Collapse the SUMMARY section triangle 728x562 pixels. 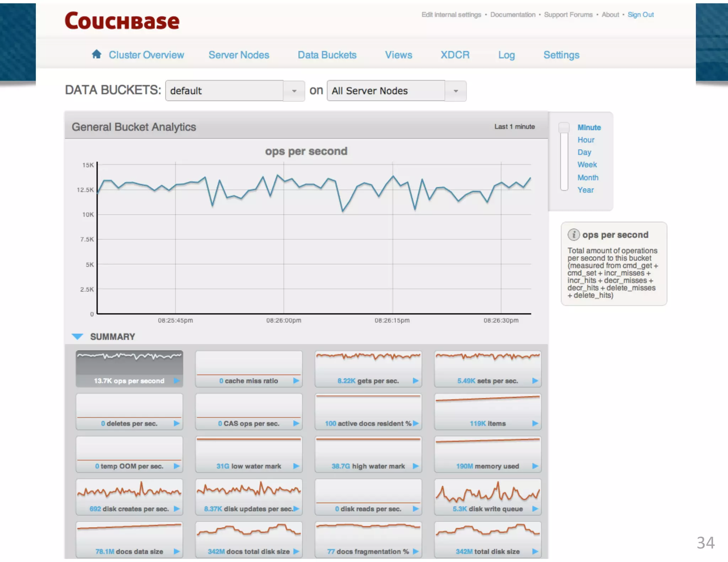tap(77, 336)
